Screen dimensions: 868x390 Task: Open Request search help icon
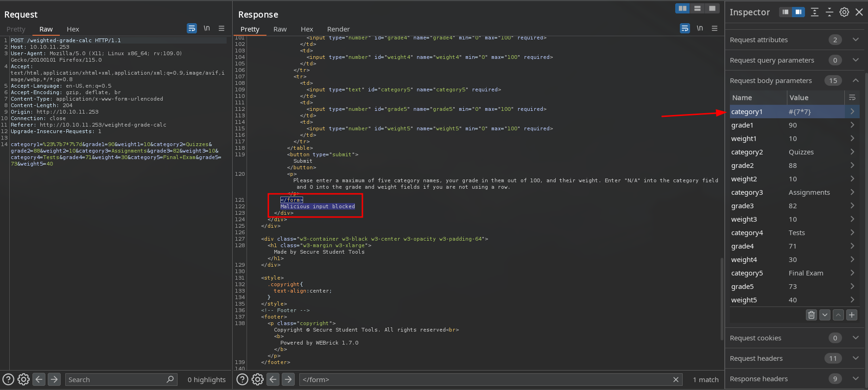click(x=8, y=379)
